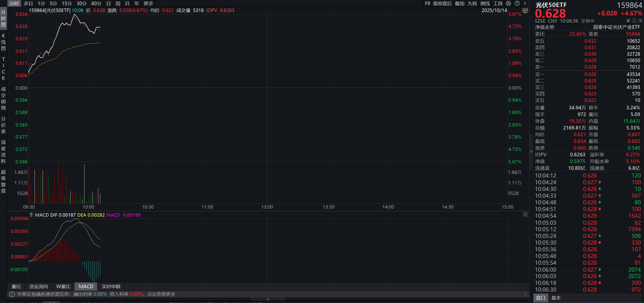The width and height of the screenshot is (644, 303).
Task: Click the right-arrow chevron in top toolbar
Action: tap(525, 3)
